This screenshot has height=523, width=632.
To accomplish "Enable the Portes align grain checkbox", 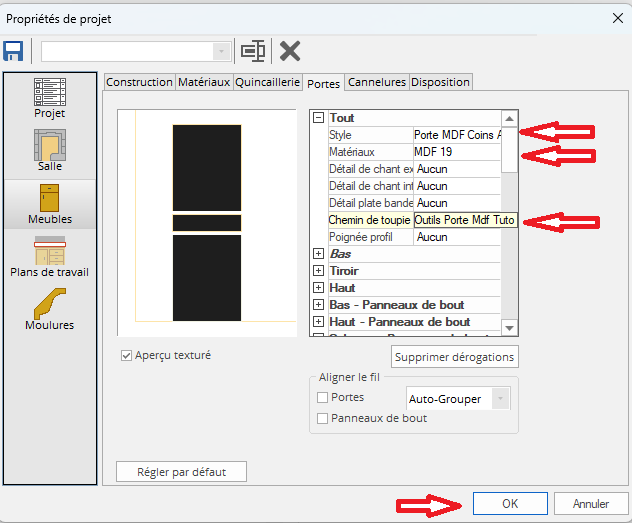I will coord(322,398).
